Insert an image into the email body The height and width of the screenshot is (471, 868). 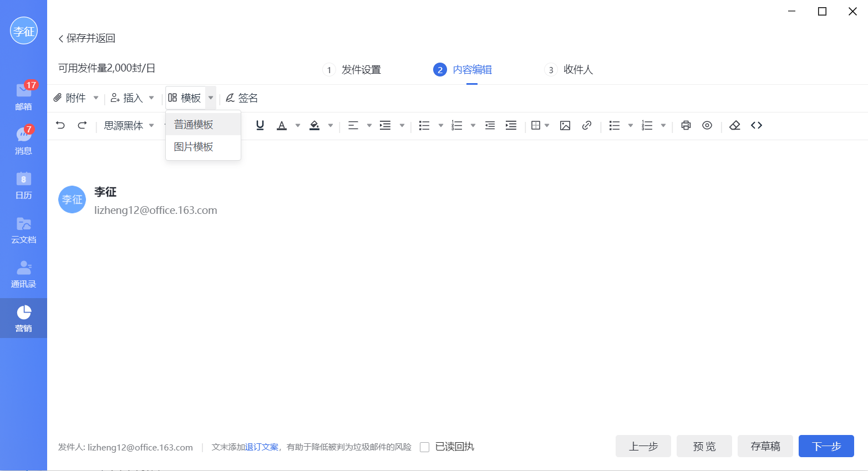tap(565, 125)
